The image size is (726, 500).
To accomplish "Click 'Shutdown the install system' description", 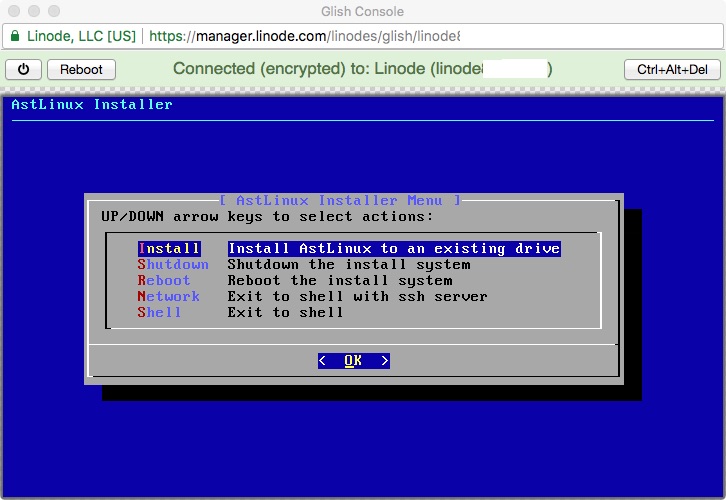I will tap(349, 264).
